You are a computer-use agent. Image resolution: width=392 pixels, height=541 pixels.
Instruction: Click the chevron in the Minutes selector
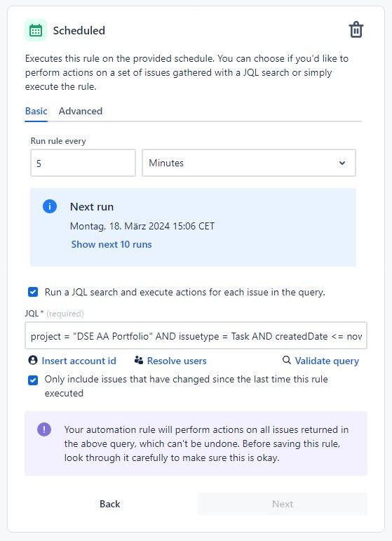point(342,163)
